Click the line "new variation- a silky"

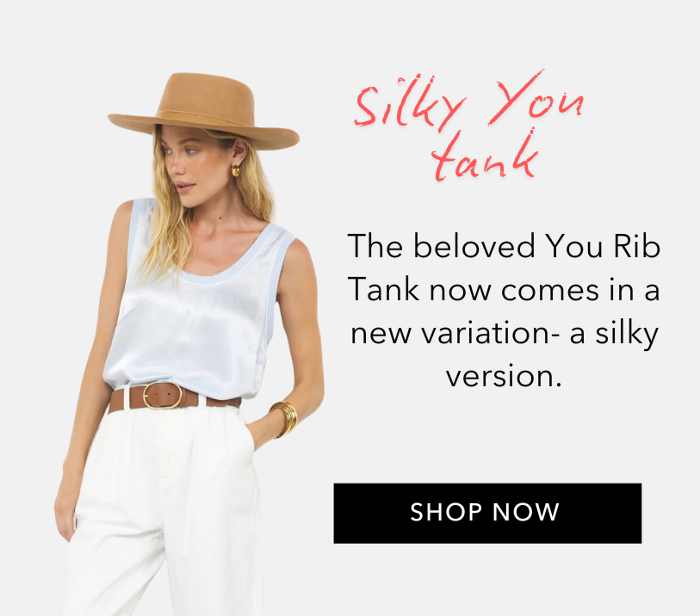(x=505, y=335)
